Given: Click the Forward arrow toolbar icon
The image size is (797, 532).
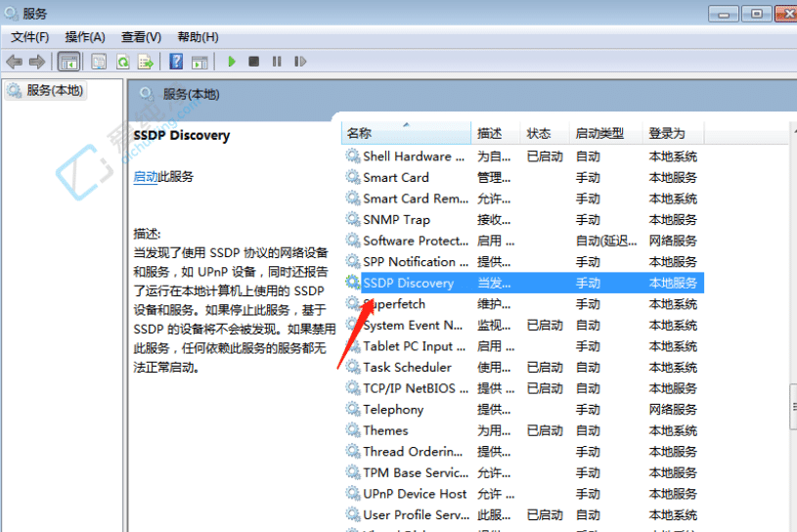Looking at the screenshot, I should 37,62.
